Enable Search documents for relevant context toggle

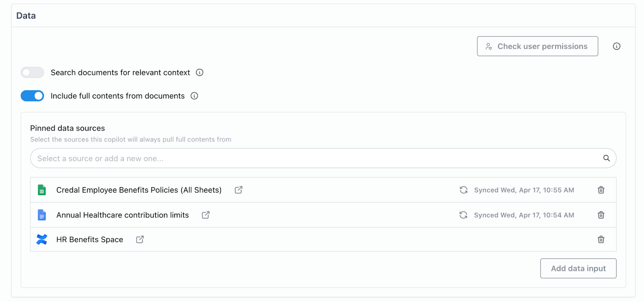[x=32, y=72]
